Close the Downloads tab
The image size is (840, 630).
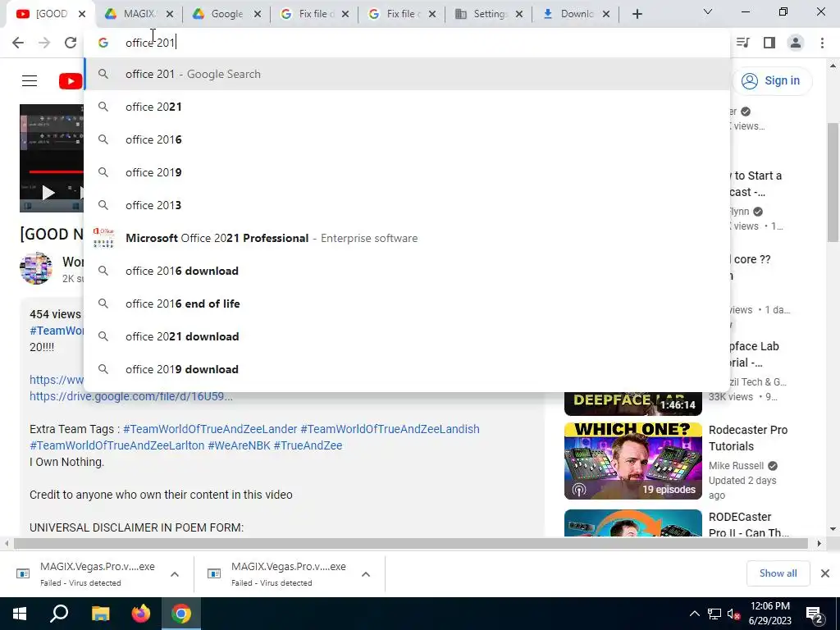coord(606,14)
